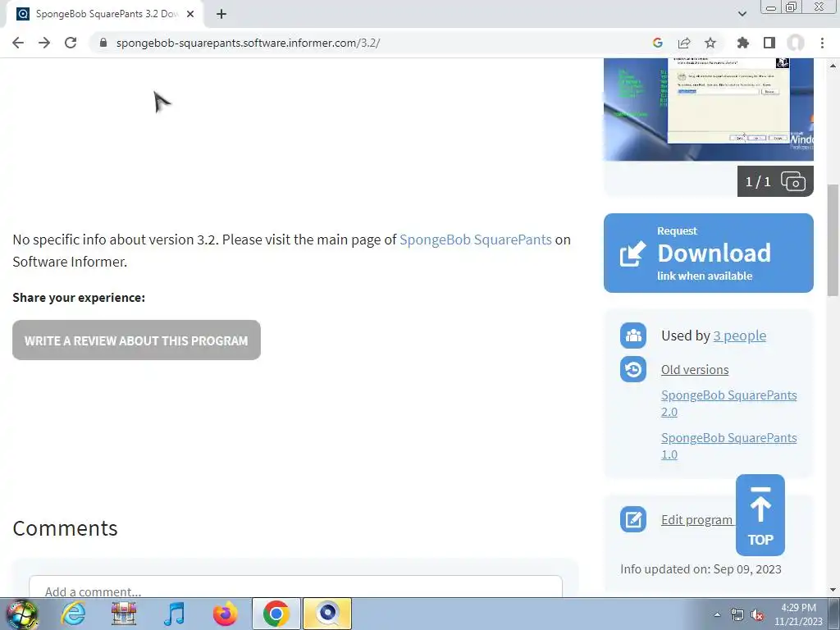
Task: Open the Windows Start menu
Action: pyautogui.click(x=21, y=614)
